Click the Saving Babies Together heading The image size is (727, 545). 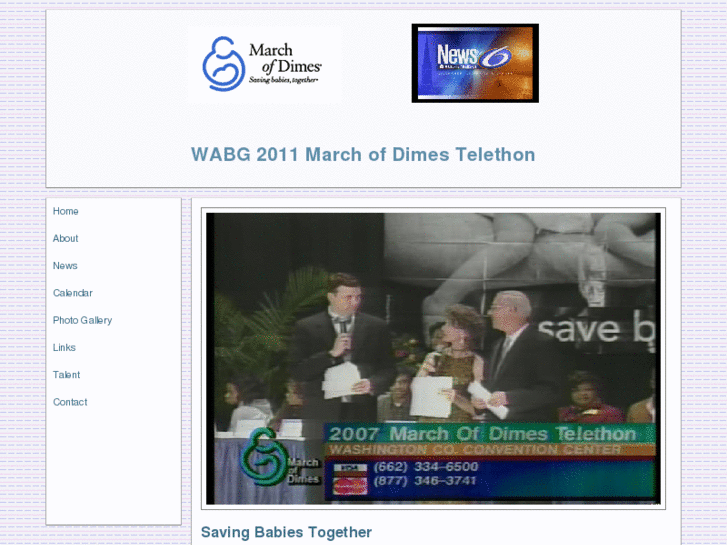286,532
